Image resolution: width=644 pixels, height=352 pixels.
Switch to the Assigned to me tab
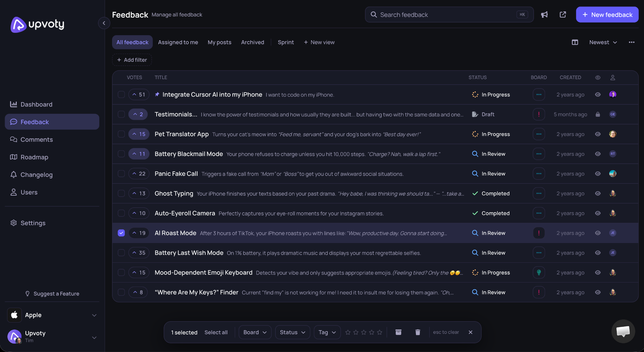pos(178,42)
